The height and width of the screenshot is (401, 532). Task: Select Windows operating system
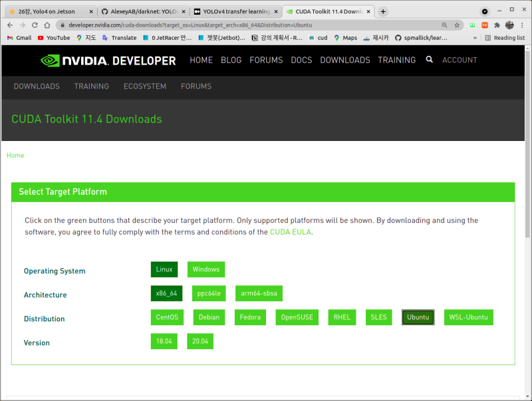(206, 269)
